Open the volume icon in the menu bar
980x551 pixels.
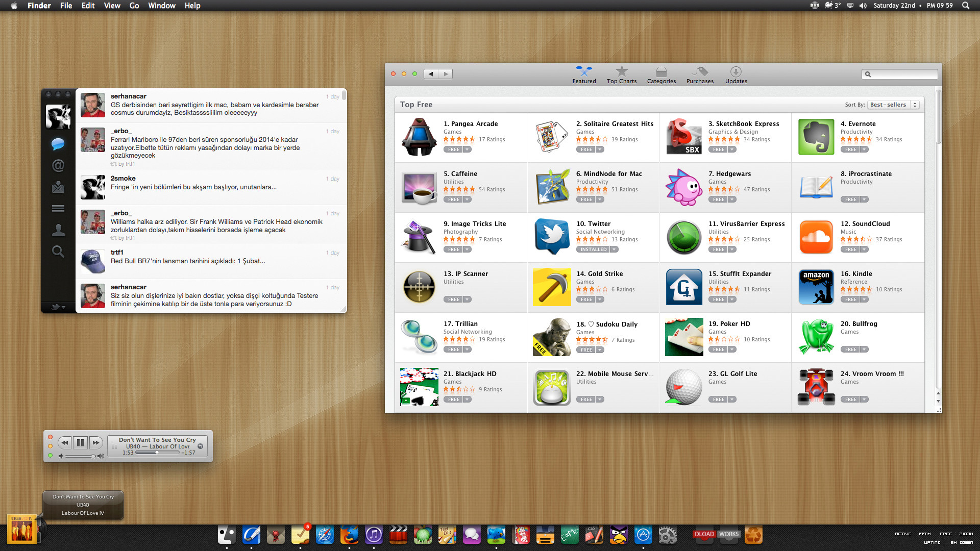(x=863, y=6)
